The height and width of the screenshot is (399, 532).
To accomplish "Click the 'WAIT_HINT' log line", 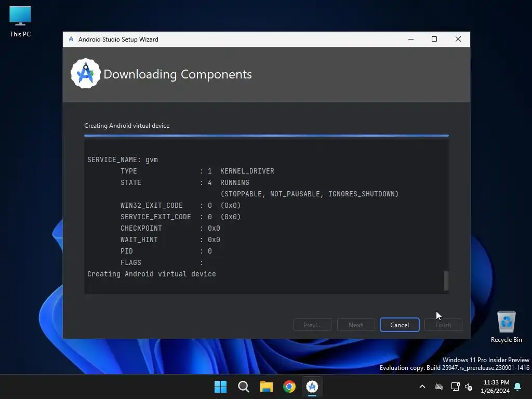I will coord(170,240).
